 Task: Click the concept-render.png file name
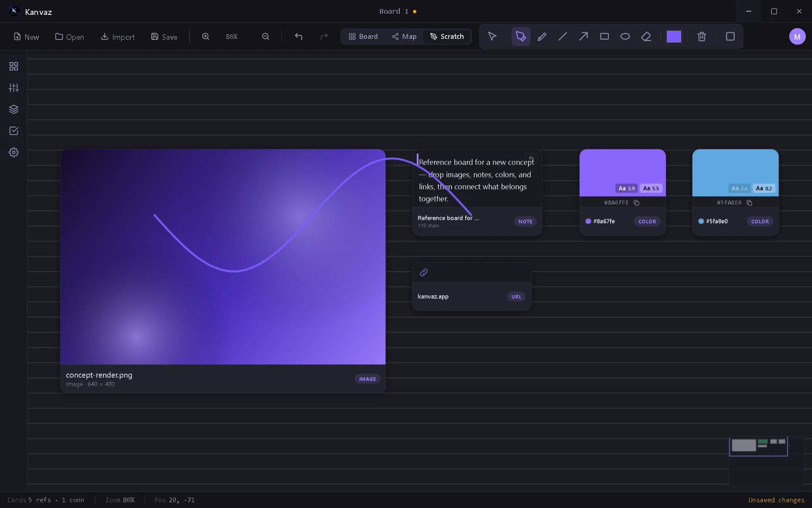(x=99, y=375)
